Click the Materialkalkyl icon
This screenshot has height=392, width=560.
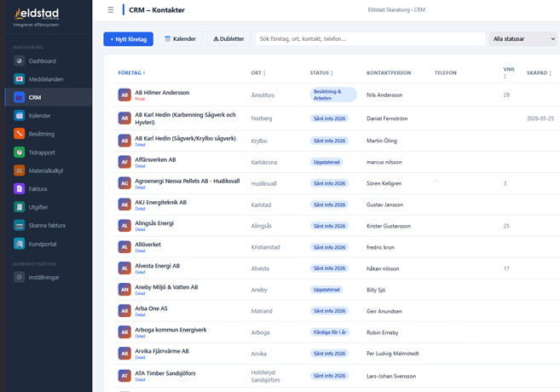click(x=20, y=170)
